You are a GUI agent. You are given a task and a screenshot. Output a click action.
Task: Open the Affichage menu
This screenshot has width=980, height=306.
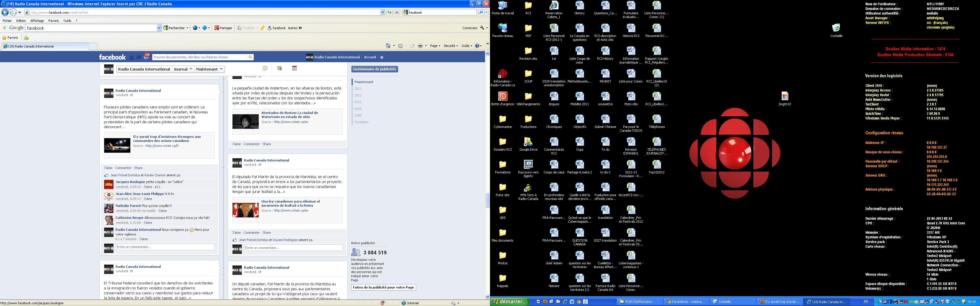37,21
